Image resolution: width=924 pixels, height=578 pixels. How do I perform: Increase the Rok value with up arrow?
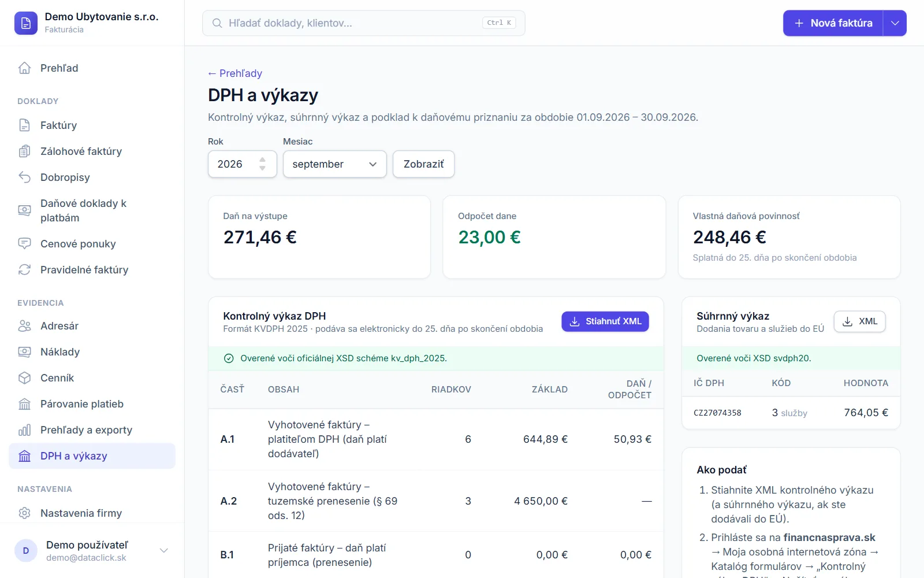pos(262,160)
